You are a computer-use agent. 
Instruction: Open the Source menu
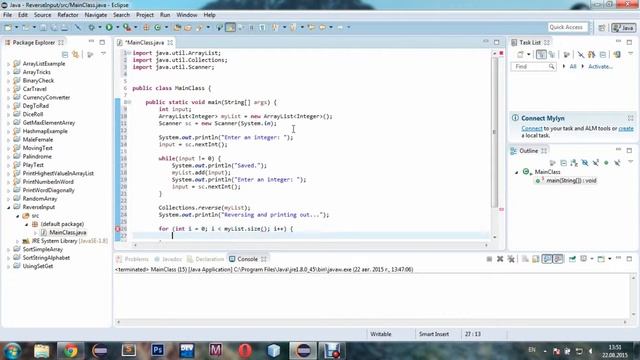[42, 15]
